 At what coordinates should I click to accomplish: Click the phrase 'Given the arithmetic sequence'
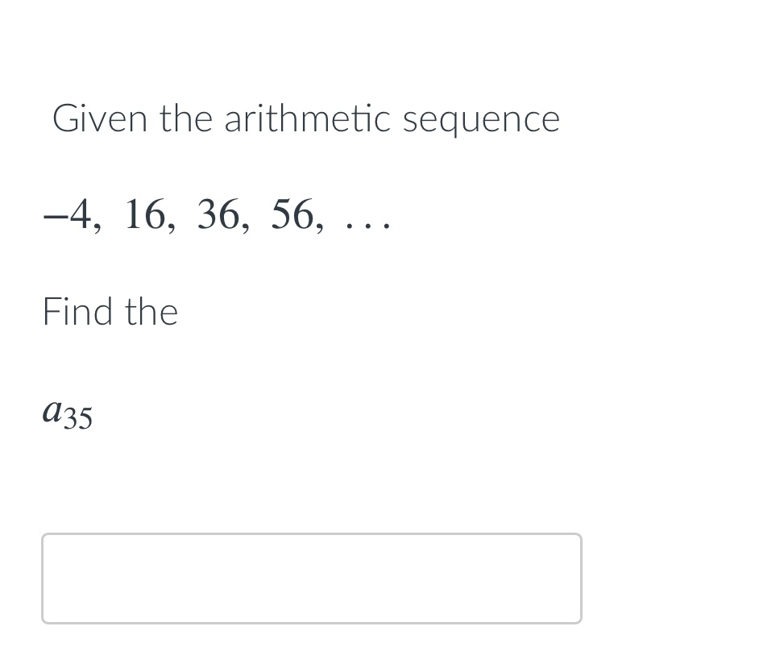tap(305, 118)
